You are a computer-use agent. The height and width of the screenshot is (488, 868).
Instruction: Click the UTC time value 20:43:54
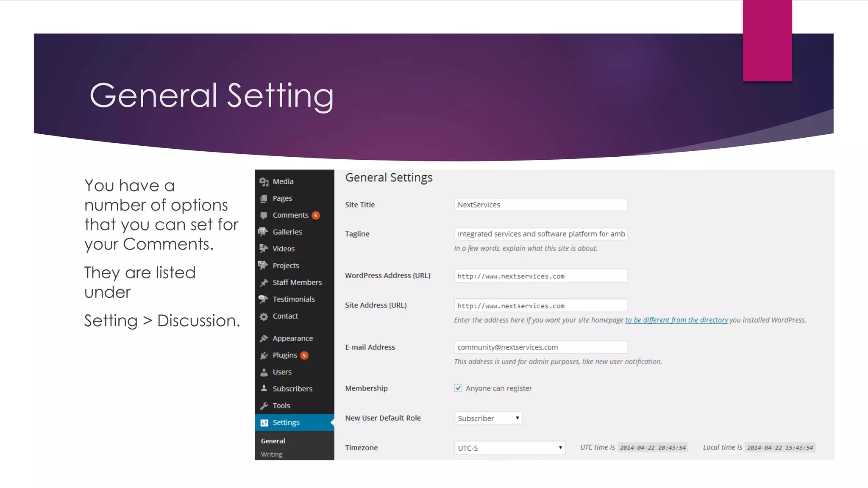coord(653,448)
